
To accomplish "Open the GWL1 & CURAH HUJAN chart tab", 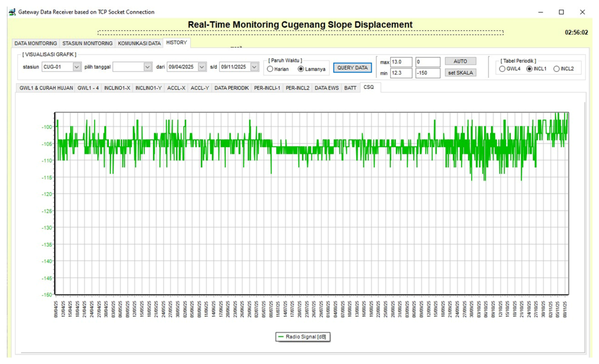I will click(x=46, y=88).
